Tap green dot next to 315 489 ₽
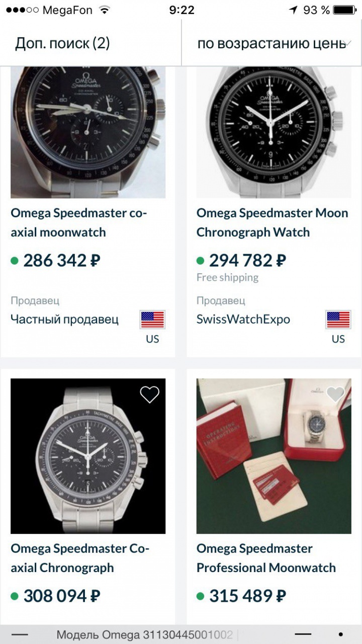This screenshot has width=362, height=644. pyautogui.click(x=201, y=596)
